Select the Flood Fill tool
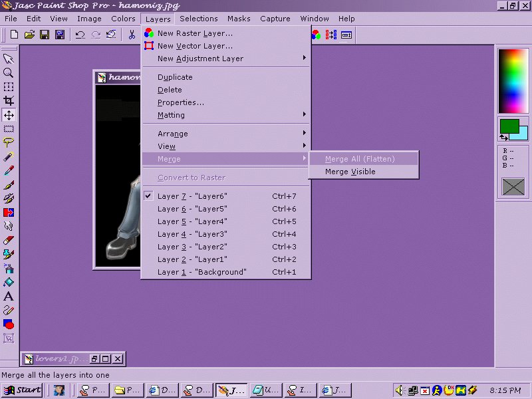The height and width of the screenshot is (399, 532). click(9, 283)
